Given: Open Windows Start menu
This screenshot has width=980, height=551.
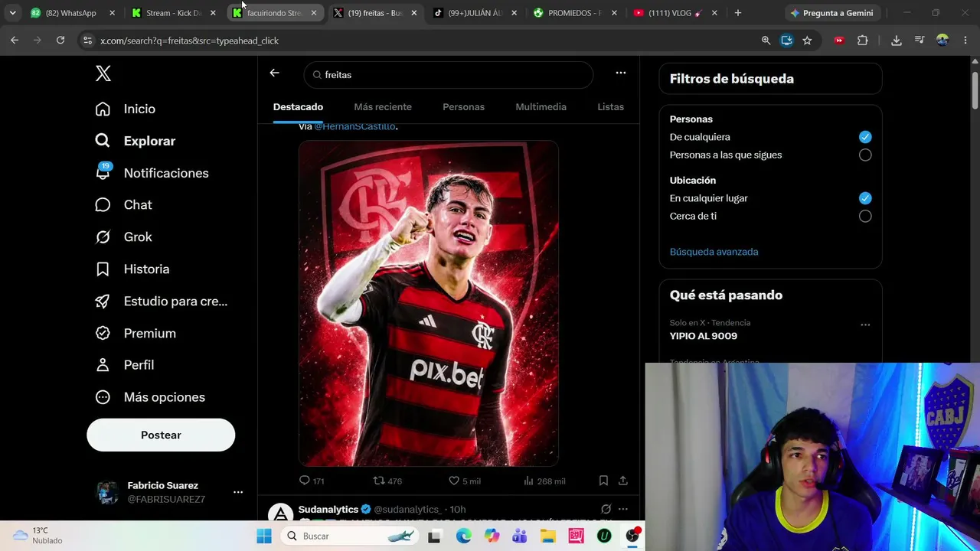Looking at the screenshot, I should point(264,536).
